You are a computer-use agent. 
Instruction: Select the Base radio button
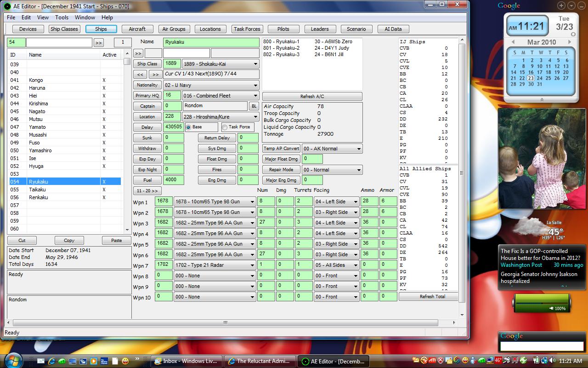point(189,127)
